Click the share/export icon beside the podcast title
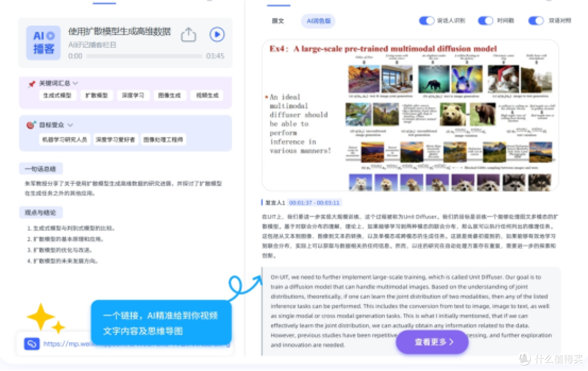 (x=188, y=35)
